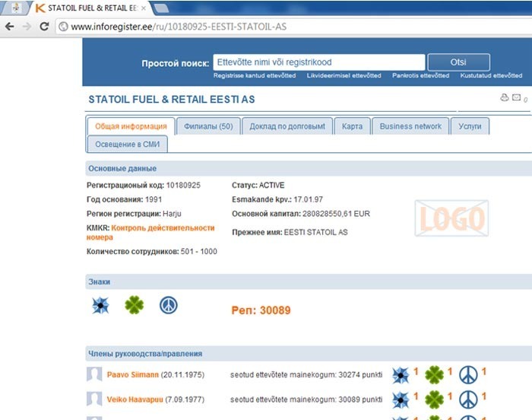Click the Статус: ACTIVE text

click(258, 185)
